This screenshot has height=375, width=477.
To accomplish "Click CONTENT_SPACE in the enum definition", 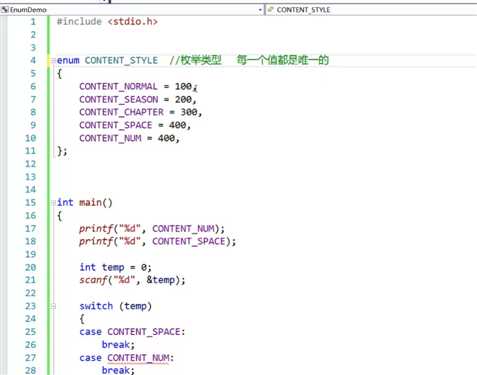I will [x=116, y=125].
